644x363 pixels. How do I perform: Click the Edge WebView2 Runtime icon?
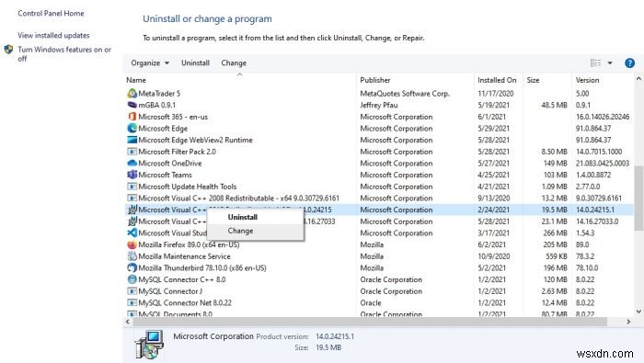[132, 140]
